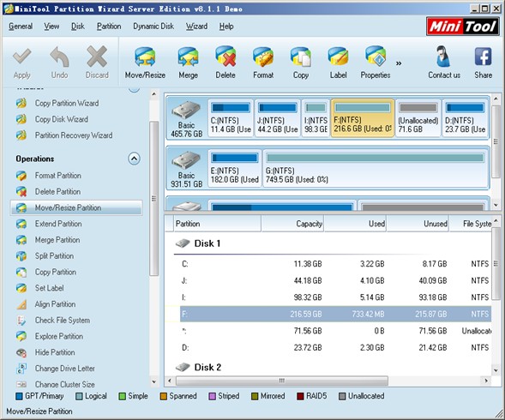Screen dimensions: 505x420
Task: Click the Undo arrow icon
Action: [59, 57]
